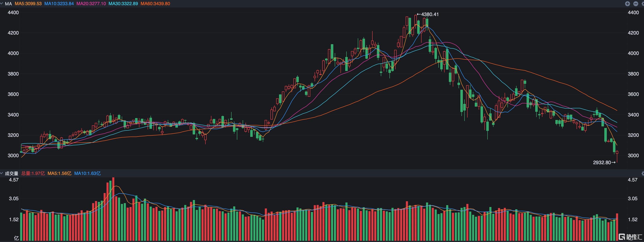Click the 4380.41 high price marker
Screen dimensions: 644x242
click(x=428, y=14)
